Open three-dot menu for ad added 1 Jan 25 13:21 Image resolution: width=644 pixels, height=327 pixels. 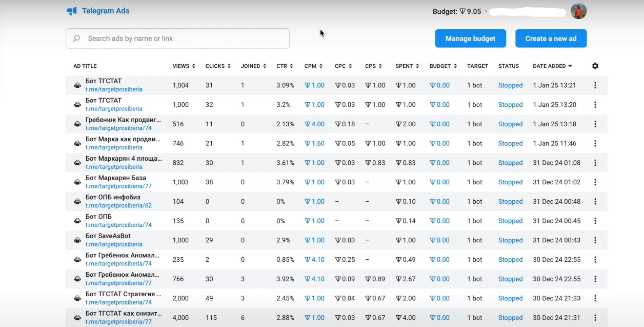tap(595, 85)
